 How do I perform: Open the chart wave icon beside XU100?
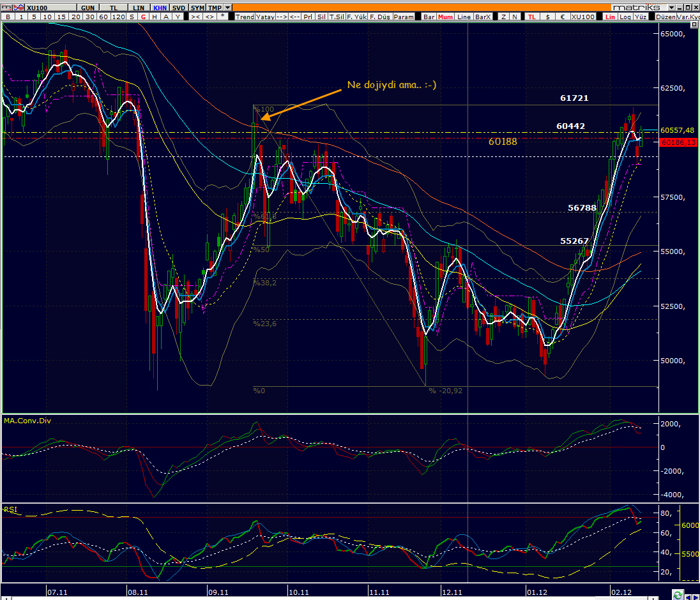tap(19, 8)
